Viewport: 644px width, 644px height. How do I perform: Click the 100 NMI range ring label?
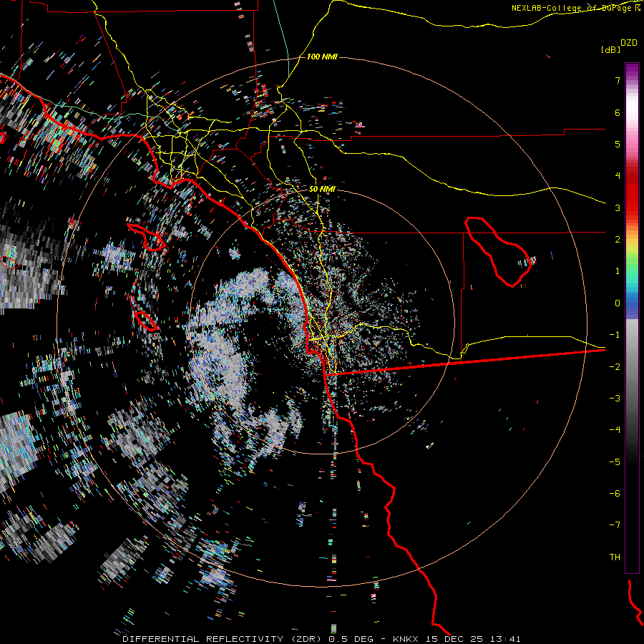tap(322, 57)
